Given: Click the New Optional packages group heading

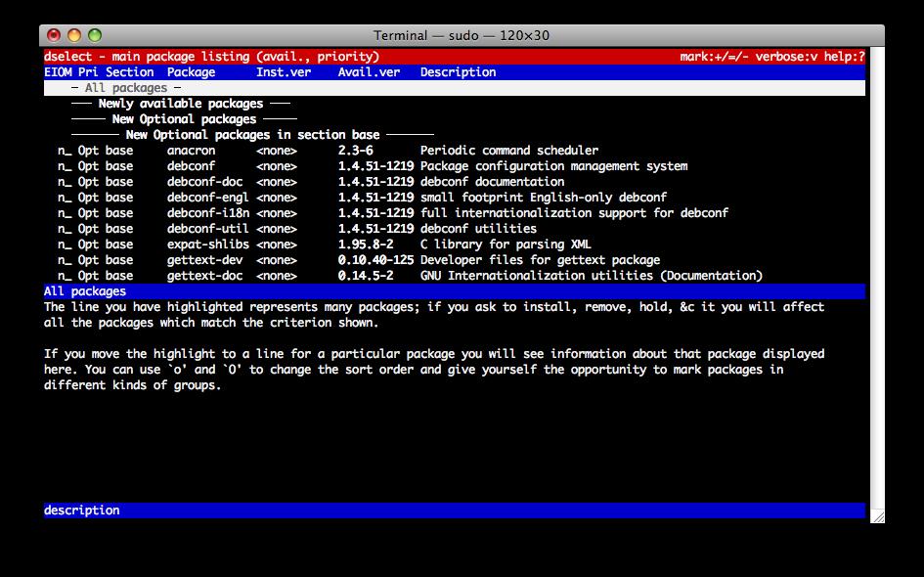Looking at the screenshot, I should [x=184, y=119].
